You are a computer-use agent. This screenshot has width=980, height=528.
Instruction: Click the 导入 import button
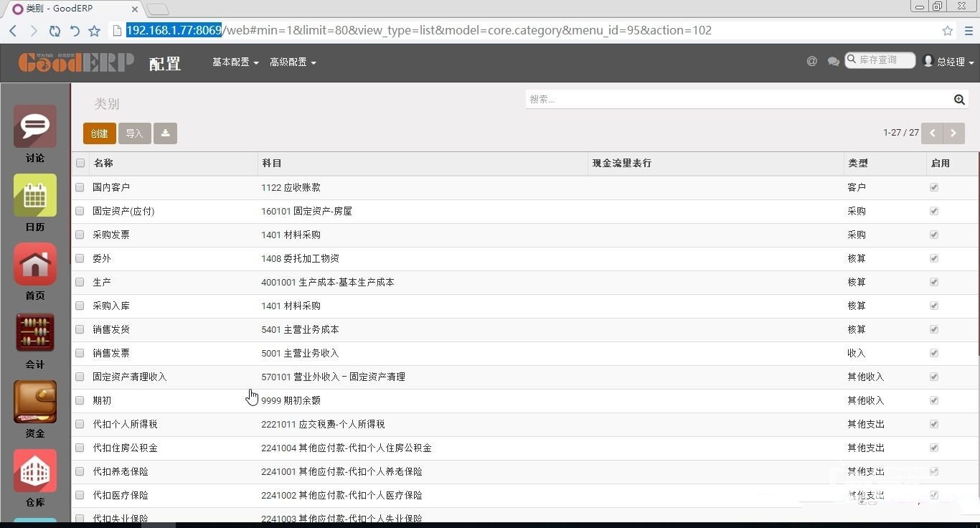pyautogui.click(x=134, y=133)
